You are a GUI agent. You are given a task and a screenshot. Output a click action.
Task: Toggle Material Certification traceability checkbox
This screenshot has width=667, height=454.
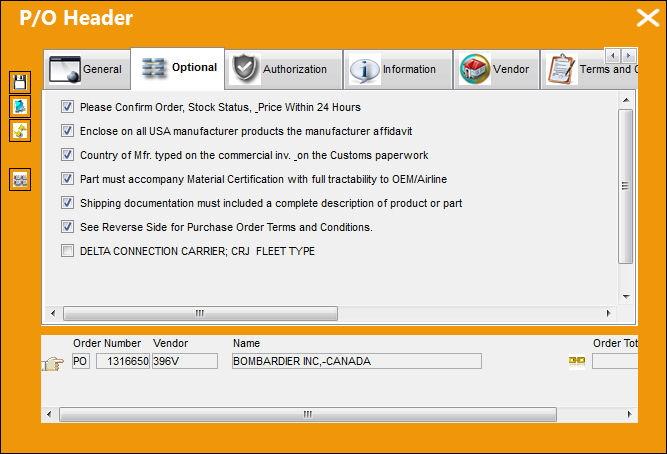click(67, 178)
